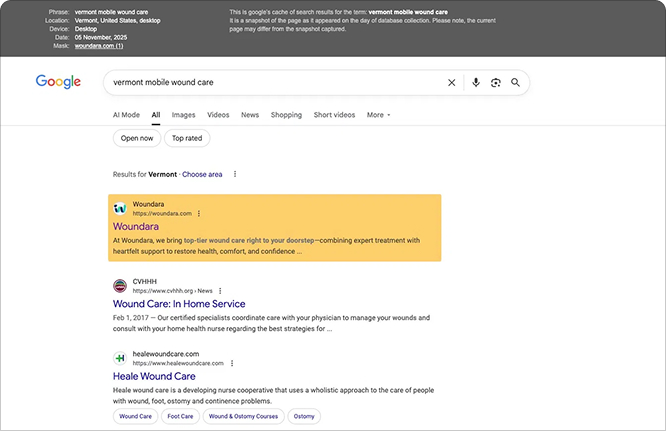The width and height of the screenshot is (666, 431).
Task: Click the Choose area link
Action: click(x=202, y=174)
